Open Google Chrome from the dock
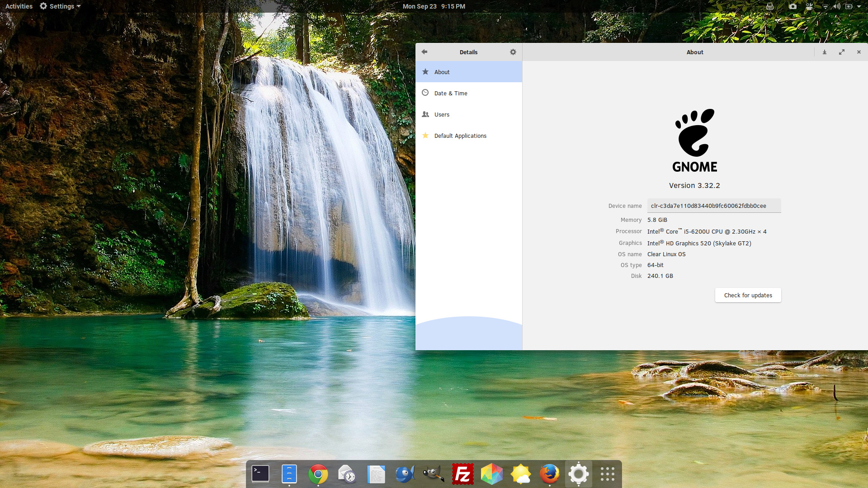868x488 pixels. [x=318, y=474]
